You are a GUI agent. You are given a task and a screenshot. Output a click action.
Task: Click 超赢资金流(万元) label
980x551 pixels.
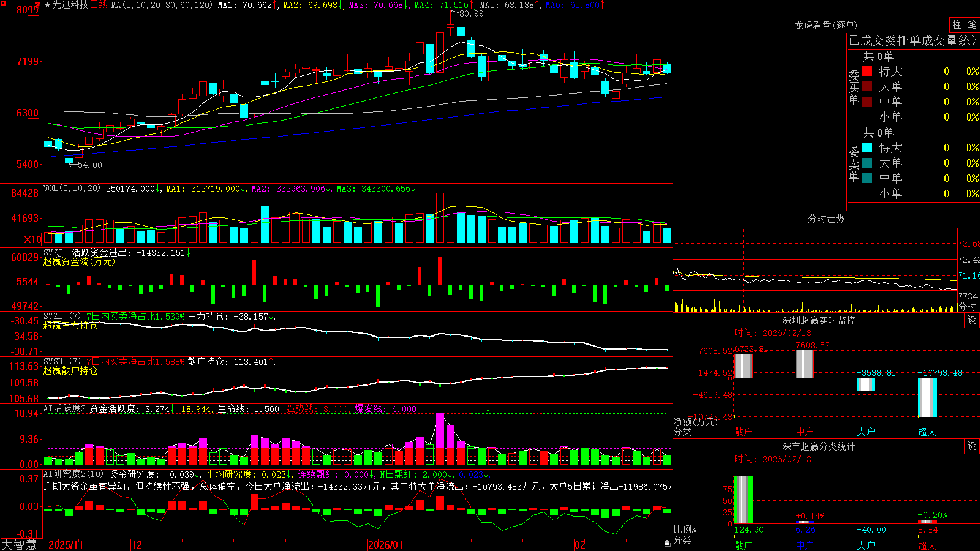point(79,261)
